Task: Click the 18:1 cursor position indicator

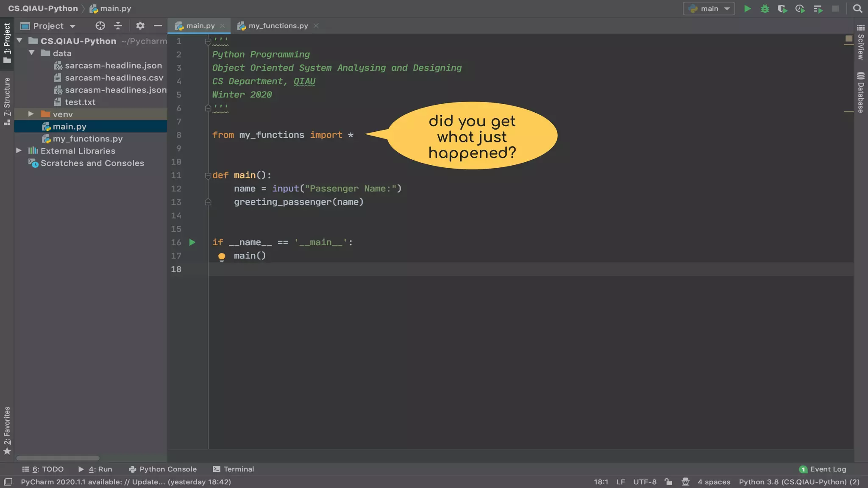Action: 601,482
